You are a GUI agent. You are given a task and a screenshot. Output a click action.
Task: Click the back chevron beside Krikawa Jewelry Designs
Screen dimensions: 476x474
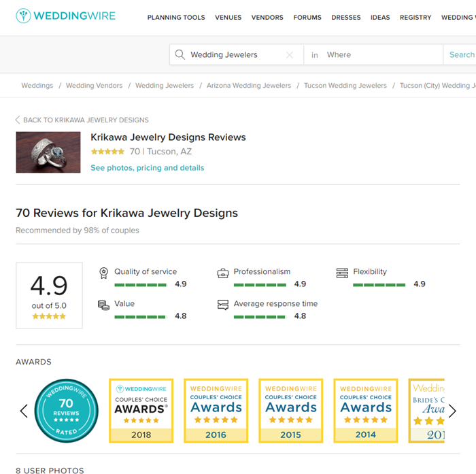[18, 120]
